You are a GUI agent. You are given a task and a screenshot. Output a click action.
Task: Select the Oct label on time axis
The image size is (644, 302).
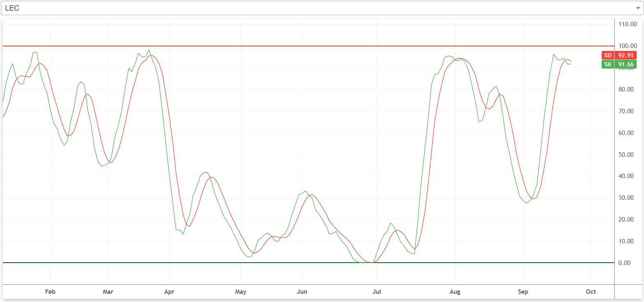591,292
